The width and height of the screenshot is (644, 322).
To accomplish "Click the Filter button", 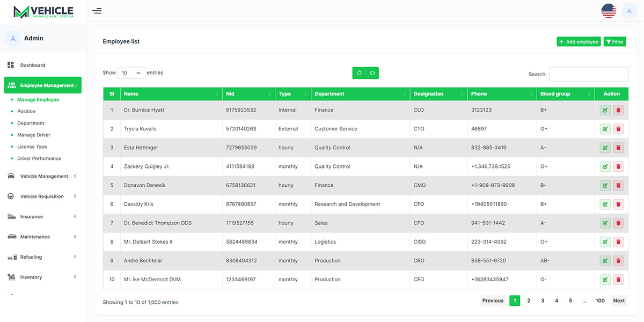I will pos(614,42).
